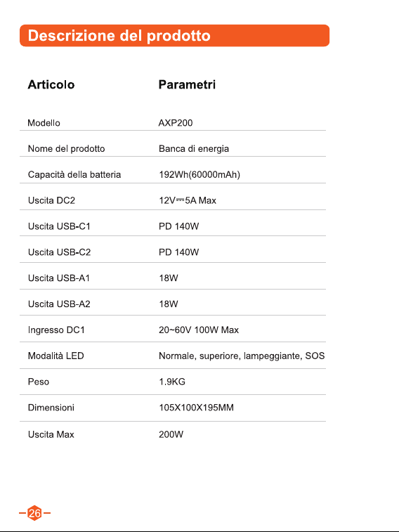This screenshot has width=399, height=532.
Task: Click the 1.9KG weight value
Action: click(x=172, y=382)
